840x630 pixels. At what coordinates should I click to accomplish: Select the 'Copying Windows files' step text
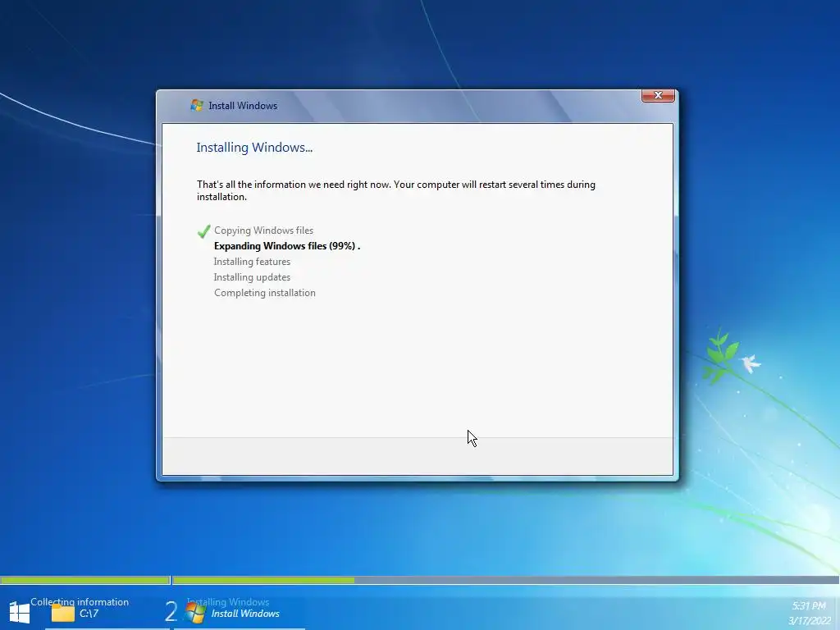coord(263,231)
